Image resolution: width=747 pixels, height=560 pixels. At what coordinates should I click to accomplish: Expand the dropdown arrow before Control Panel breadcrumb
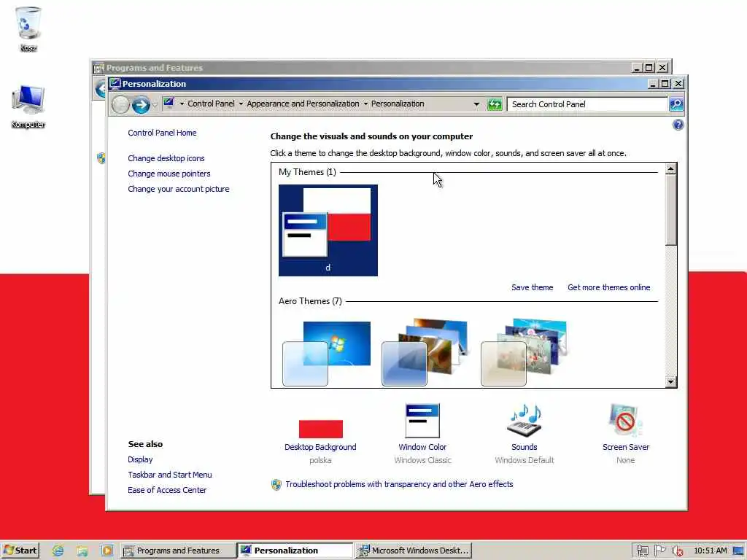182,104
